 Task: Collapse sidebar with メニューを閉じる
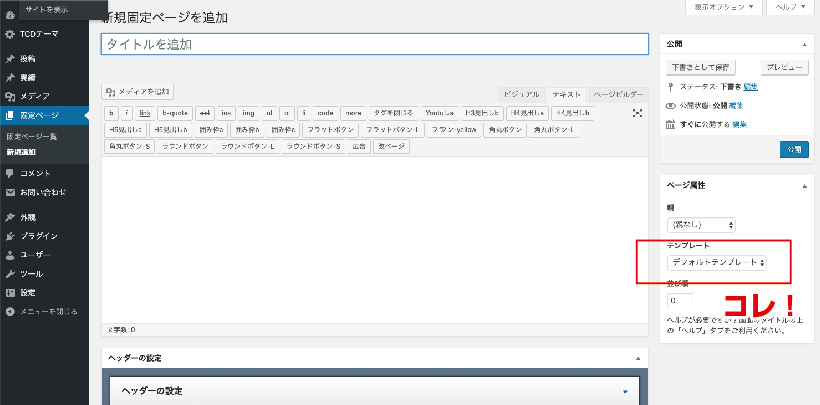click(46, 311)
